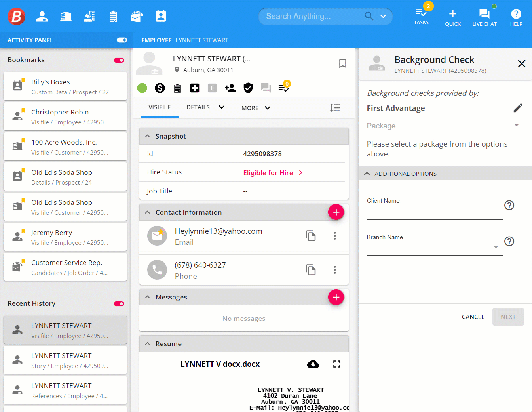Click the dollar sign pay icon
532x412 pixels.
pyautogui.click(x=160, y=88)
